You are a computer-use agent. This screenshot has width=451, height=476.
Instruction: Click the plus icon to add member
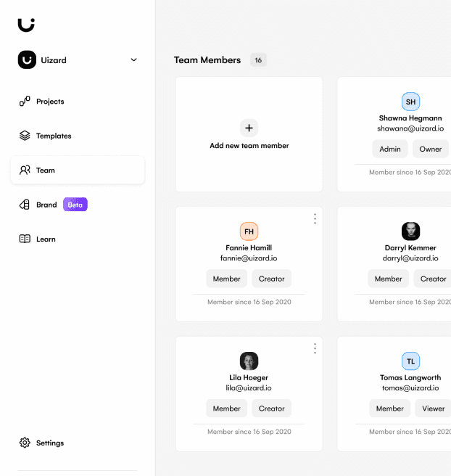pyautogui.click(x=249, y=128)
